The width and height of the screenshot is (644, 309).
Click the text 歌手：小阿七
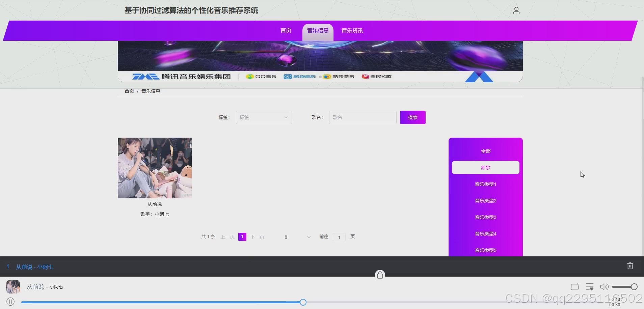pyautogui.click(x=155, y=214)
